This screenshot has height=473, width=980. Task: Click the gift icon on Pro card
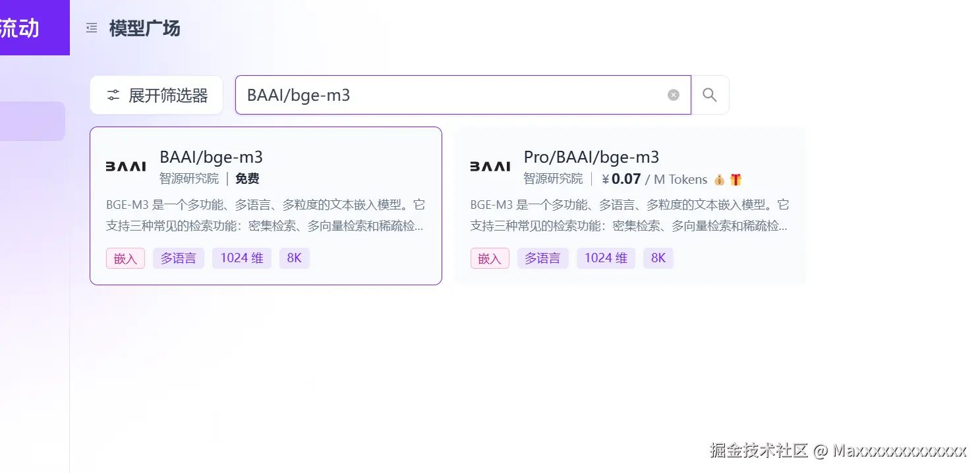tap(735, 179)
